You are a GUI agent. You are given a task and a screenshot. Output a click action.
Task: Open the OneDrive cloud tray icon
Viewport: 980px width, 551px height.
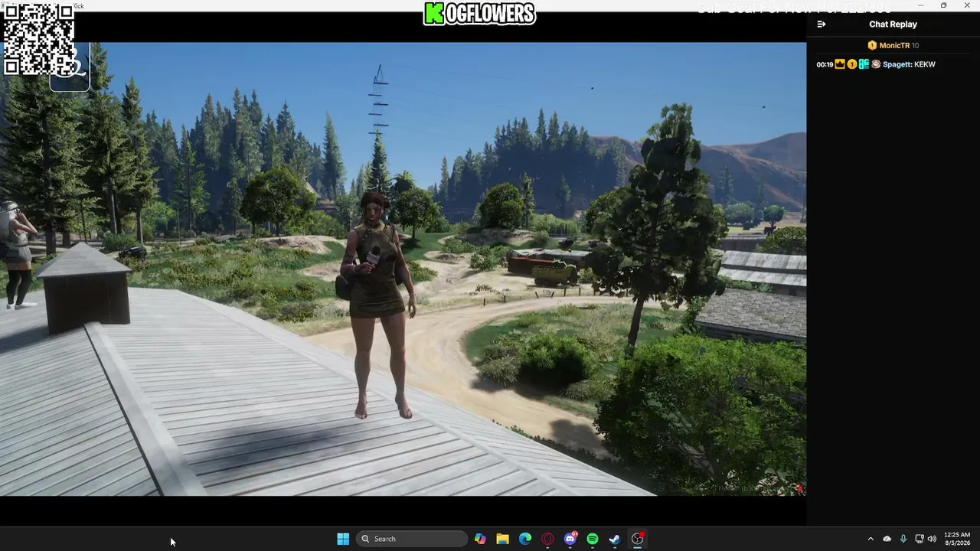887,539
